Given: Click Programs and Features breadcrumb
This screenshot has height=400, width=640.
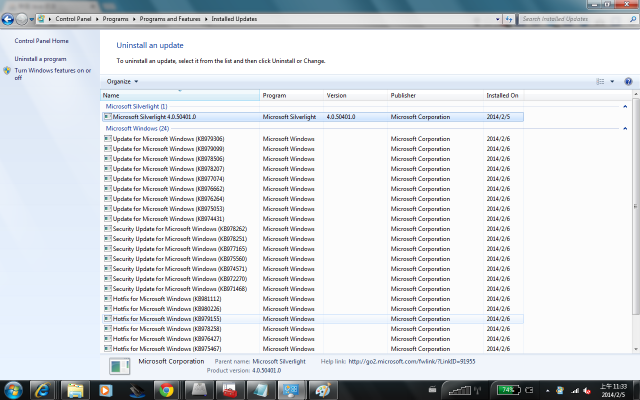Looking at the screenshot, I should coord(170,19).
